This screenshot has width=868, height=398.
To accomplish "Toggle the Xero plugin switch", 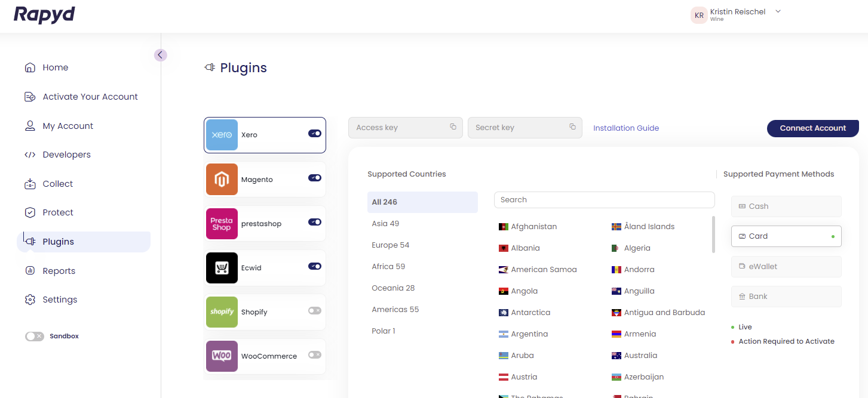I will tap(315, 134).
